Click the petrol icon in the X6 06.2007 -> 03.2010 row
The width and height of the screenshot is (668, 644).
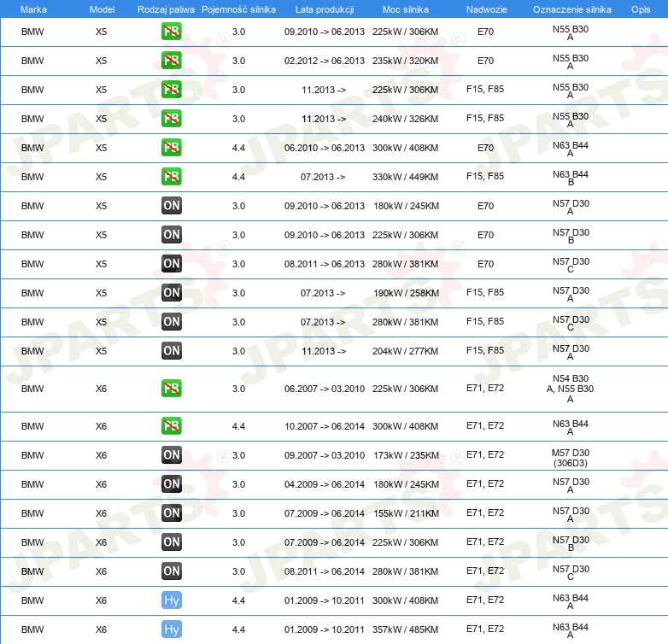pos(171,388)
